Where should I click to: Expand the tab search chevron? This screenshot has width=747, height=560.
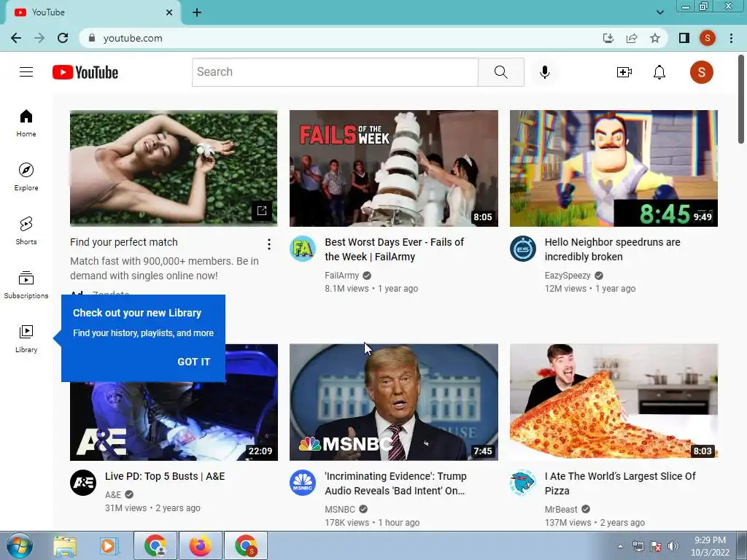659,12
